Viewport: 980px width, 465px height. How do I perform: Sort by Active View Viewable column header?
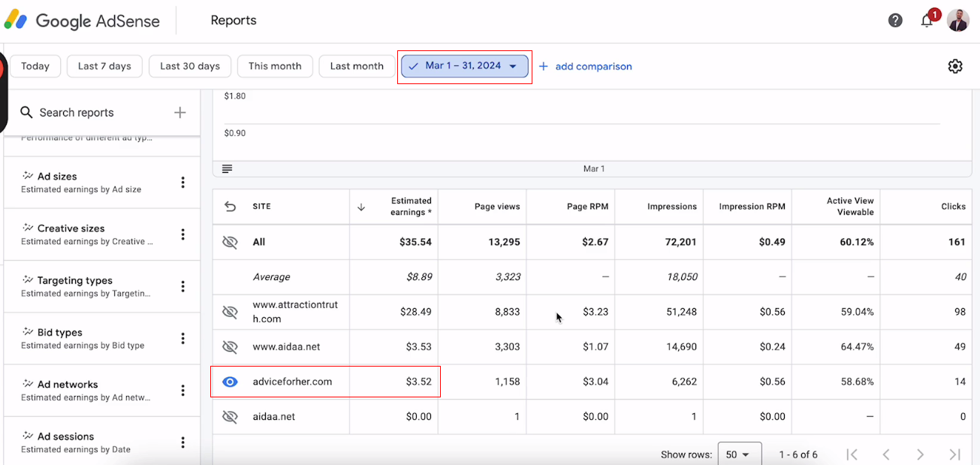(x=850, y=207)
